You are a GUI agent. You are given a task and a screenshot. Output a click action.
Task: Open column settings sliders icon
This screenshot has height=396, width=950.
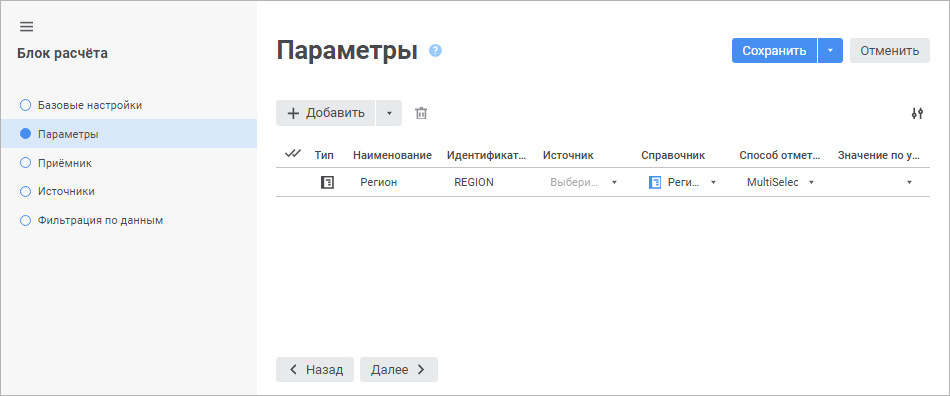click(917, 113)
